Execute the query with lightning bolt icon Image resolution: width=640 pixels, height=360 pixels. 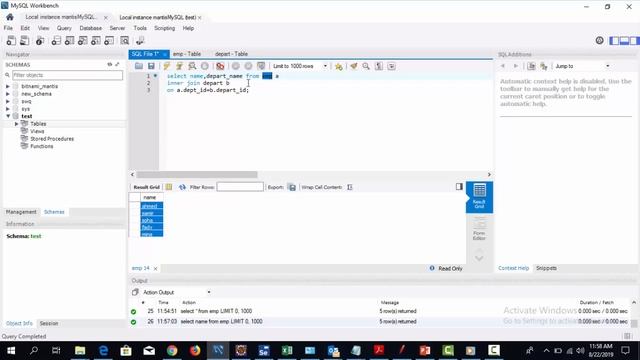167,66
